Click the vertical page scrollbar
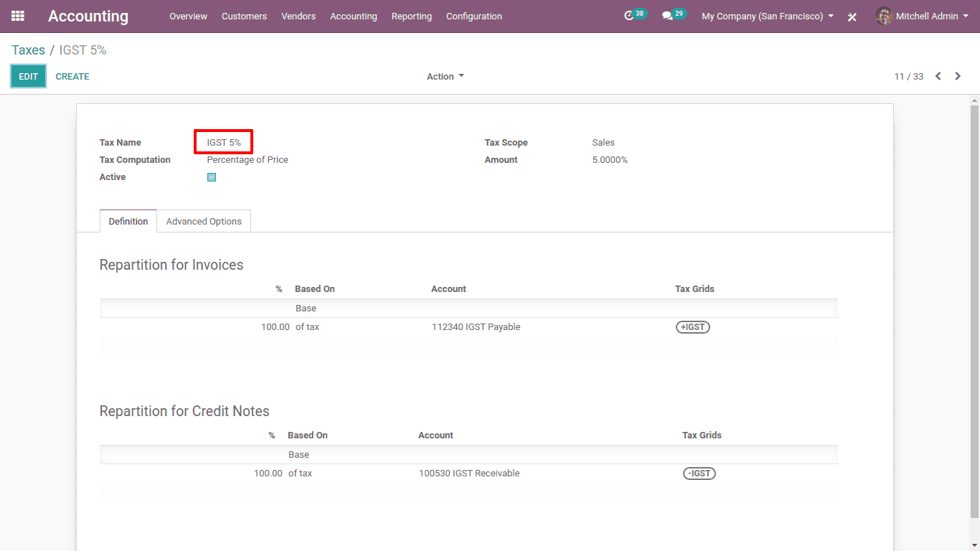 tap(974, 310)
